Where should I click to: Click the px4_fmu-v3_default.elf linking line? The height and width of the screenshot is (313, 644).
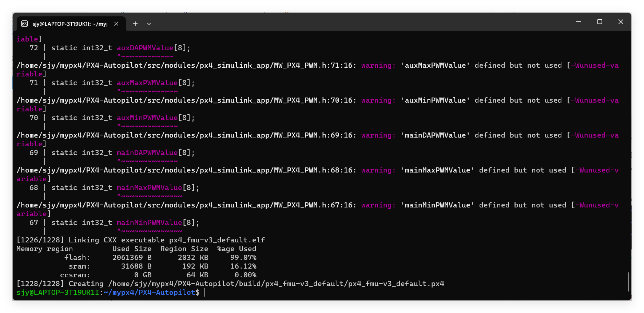click(217, 240)
